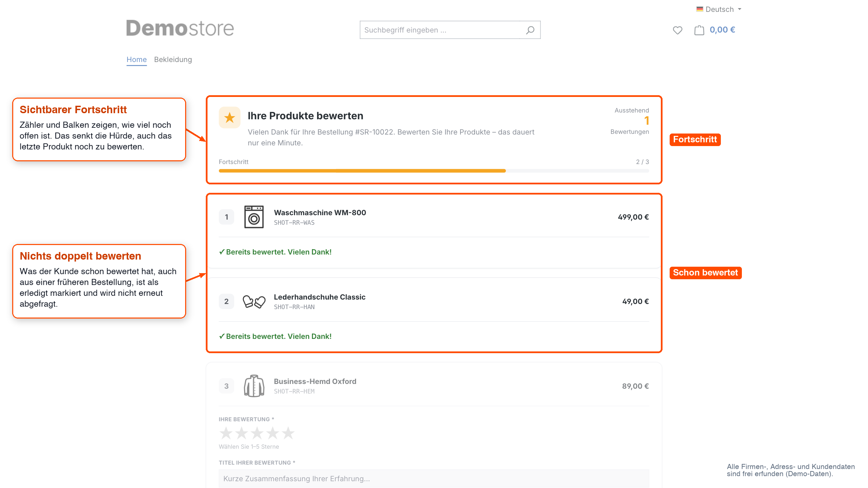Select the fourth rating star
This screenshot has height=488, width=868.
[x=273, y=433]
